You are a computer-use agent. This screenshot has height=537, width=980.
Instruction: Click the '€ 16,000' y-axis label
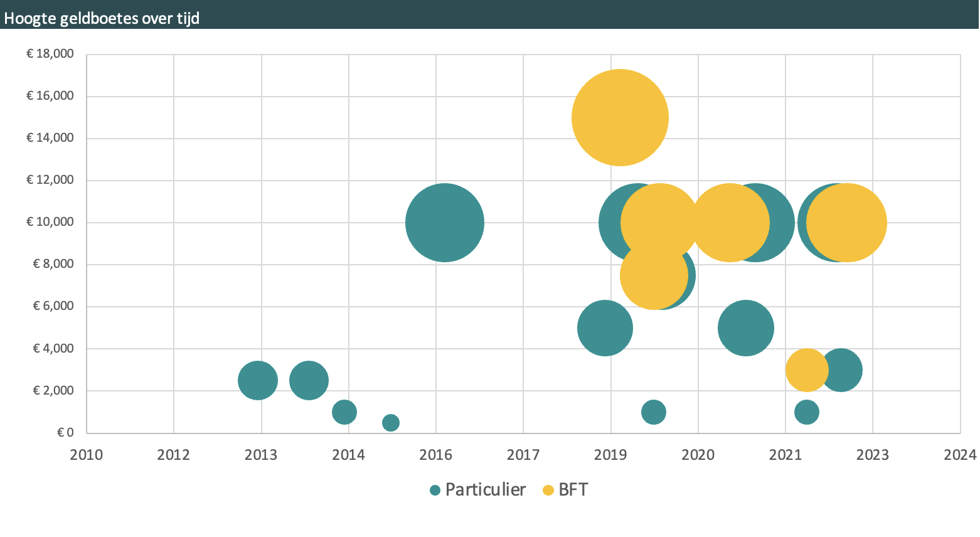50,96
